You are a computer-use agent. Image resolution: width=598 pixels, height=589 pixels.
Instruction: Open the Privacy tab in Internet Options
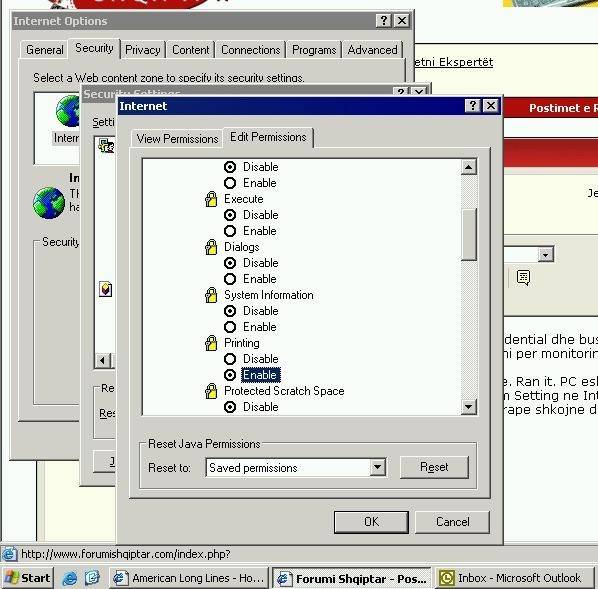tap(143, 50)
